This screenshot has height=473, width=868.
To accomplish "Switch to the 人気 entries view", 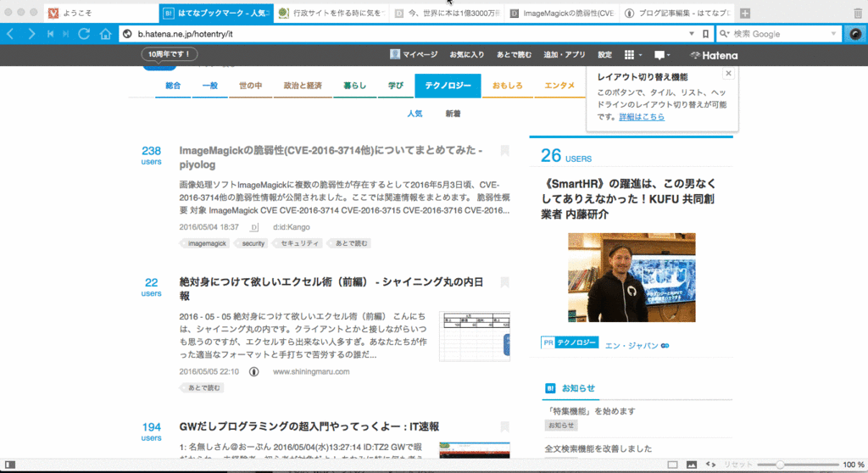I will coord(415,114).
